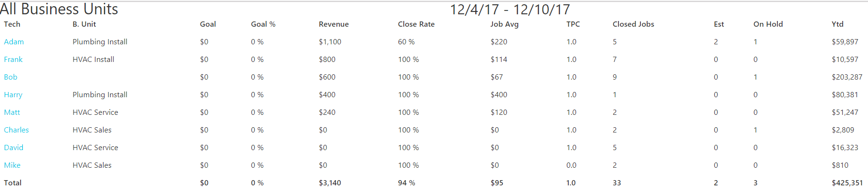Click the TPC column header

point(573,24)
